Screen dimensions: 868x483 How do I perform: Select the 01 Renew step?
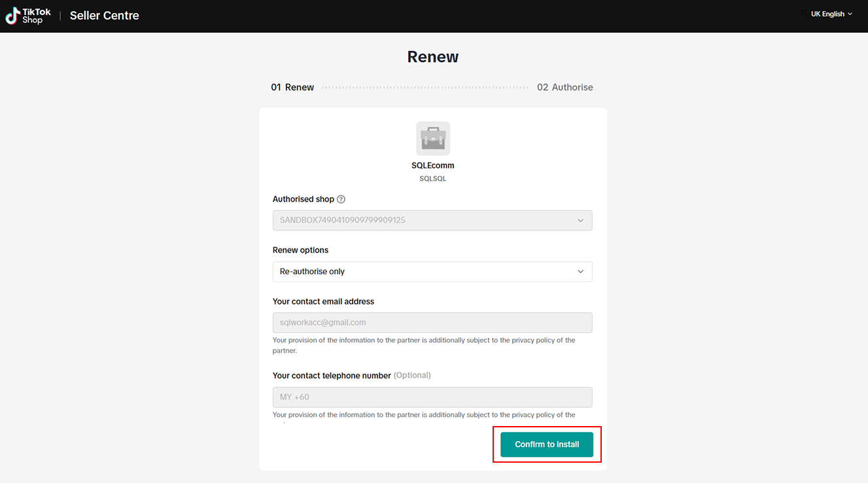[292, 87]
